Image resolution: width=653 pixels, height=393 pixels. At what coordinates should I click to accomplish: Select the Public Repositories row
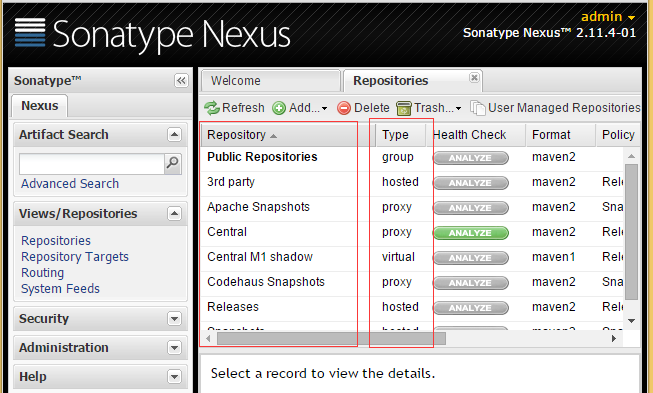tap(412, 158)
